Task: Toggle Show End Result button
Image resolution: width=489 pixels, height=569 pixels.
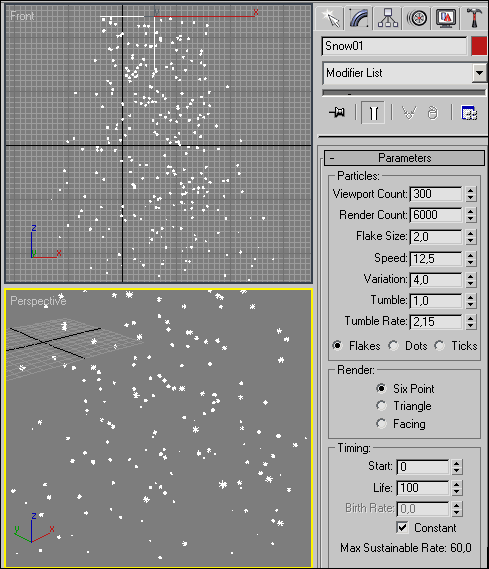Action: click(x=373, y=113)
